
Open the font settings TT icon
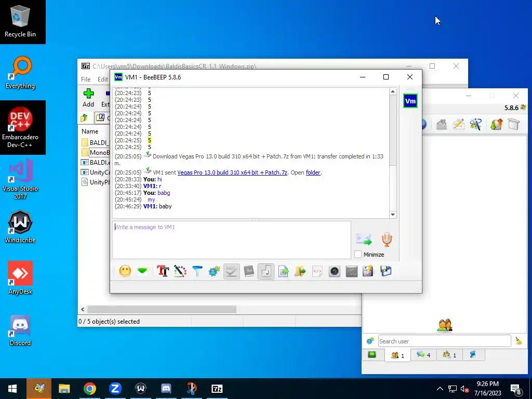click(x=163, y=271)
